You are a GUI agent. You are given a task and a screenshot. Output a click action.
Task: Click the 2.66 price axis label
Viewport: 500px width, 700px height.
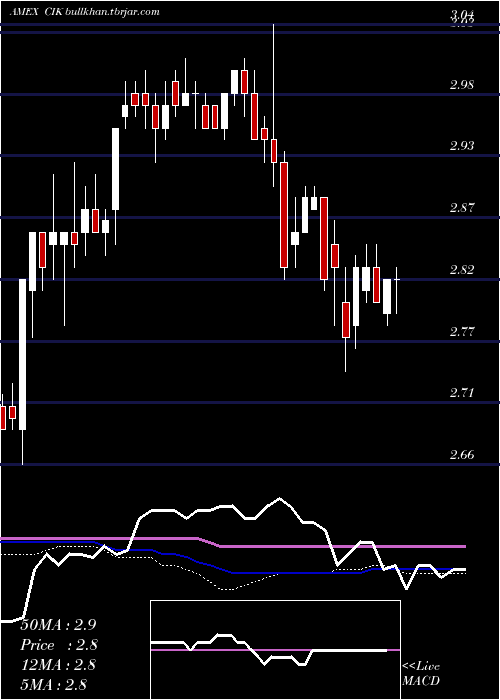pos(462,455)
